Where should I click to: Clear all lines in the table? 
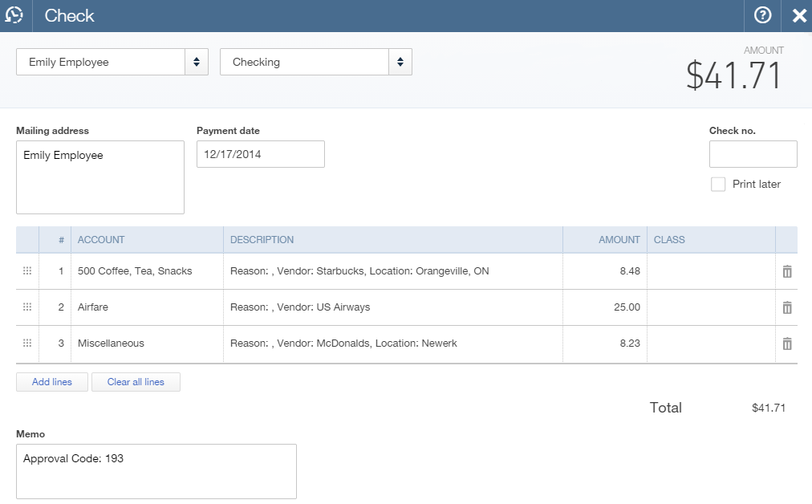(x=136, y=382)
